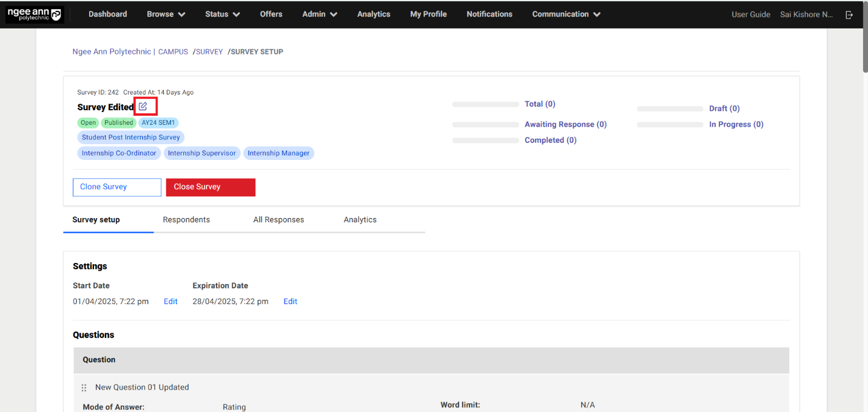Select the Analytics tab below survey card
Screen dimensions: 868x412
point(360,220)
